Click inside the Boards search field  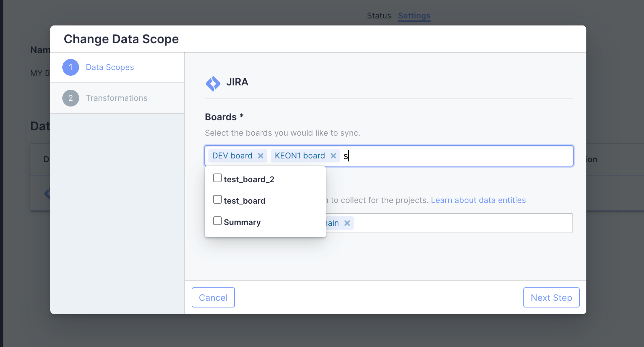[459, 156]
